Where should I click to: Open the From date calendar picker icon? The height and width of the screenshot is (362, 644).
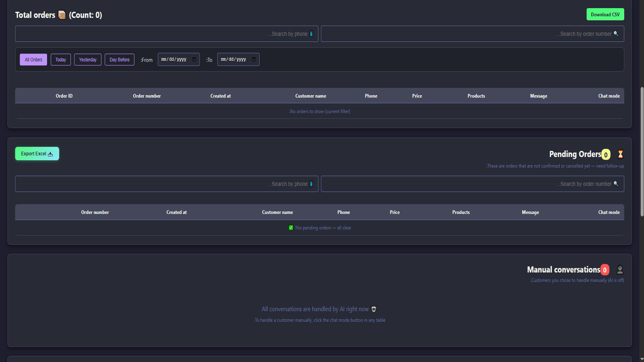click(x=194, y=60)
